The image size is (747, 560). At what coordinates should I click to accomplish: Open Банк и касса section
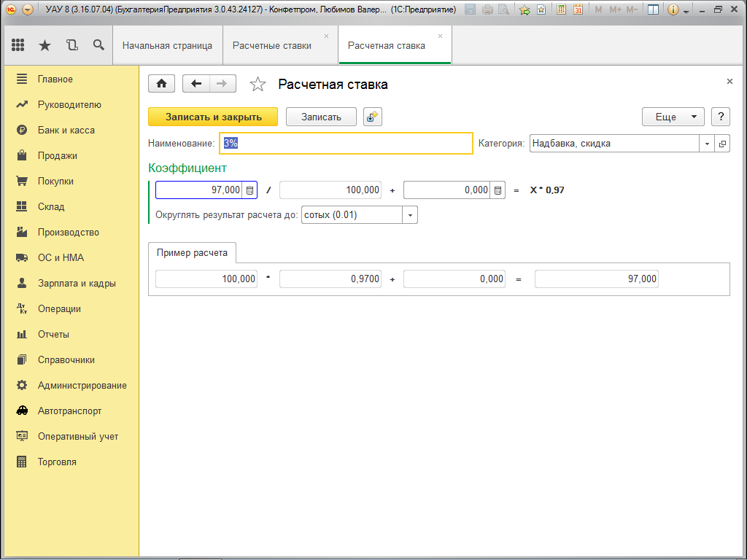66,131
